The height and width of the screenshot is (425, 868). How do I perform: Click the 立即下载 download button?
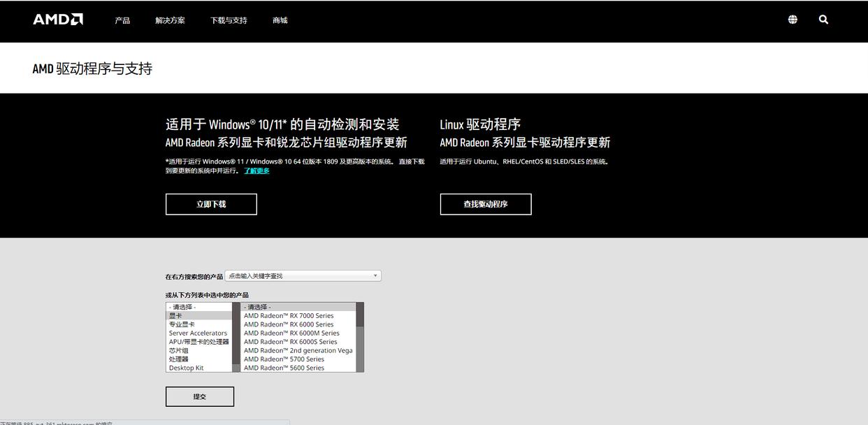[x=210, y=203]
